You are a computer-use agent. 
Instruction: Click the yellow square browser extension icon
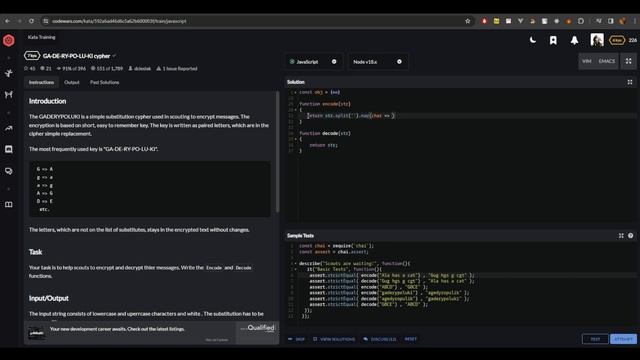496,21
